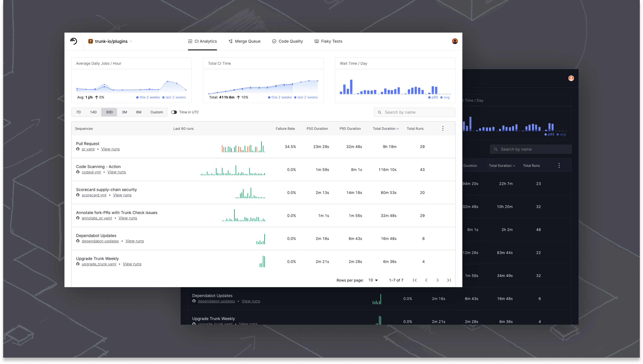View runs for Annotate fork-PRs sequence

pos(128,218)
